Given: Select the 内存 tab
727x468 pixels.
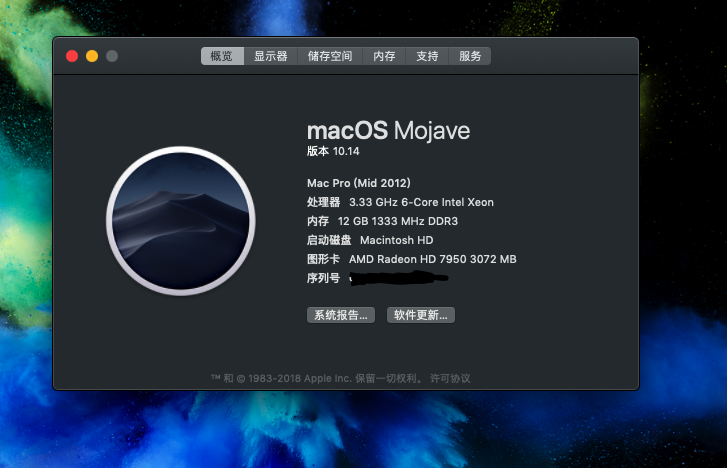Looking at the screenshot, I should 384,56.
